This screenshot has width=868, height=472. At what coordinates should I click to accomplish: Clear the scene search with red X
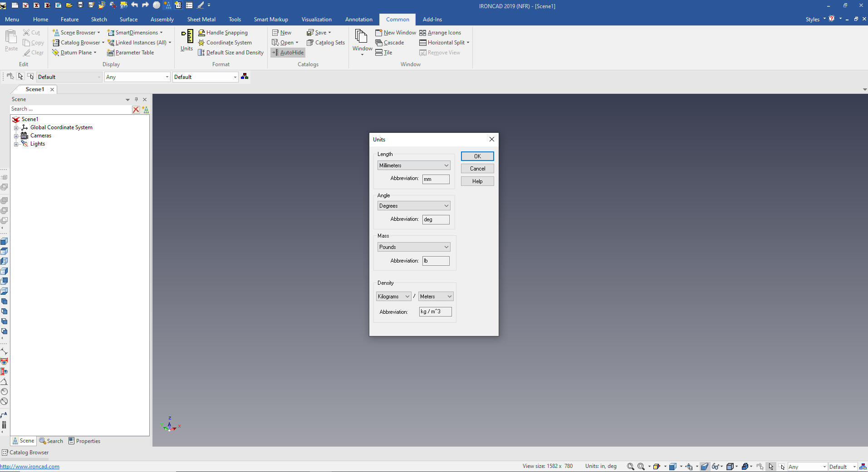point(136,109)
